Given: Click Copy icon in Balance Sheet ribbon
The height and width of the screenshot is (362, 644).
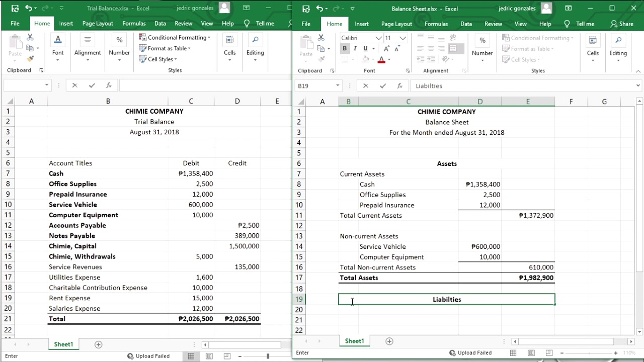Looking at the screenshot, I should coord(320,49).
